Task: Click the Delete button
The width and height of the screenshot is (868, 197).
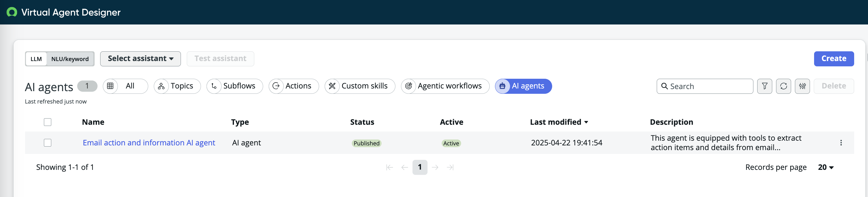Action: [834, 86]
